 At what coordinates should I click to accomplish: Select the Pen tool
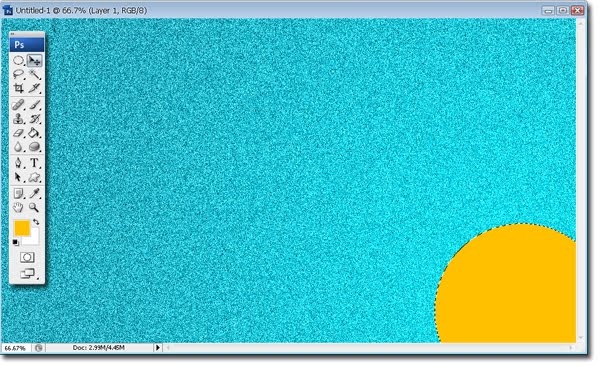(x=18, y=163)
